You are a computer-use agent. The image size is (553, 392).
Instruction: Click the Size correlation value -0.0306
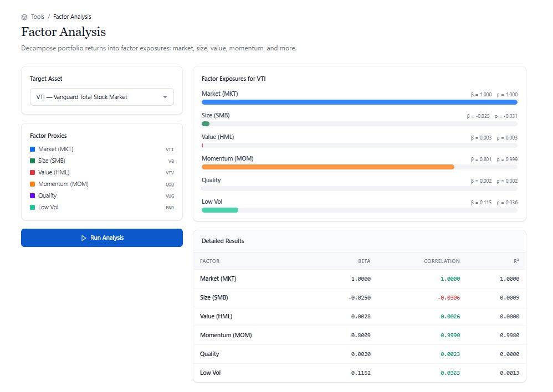pyautogui.click(x=449, y=298)
